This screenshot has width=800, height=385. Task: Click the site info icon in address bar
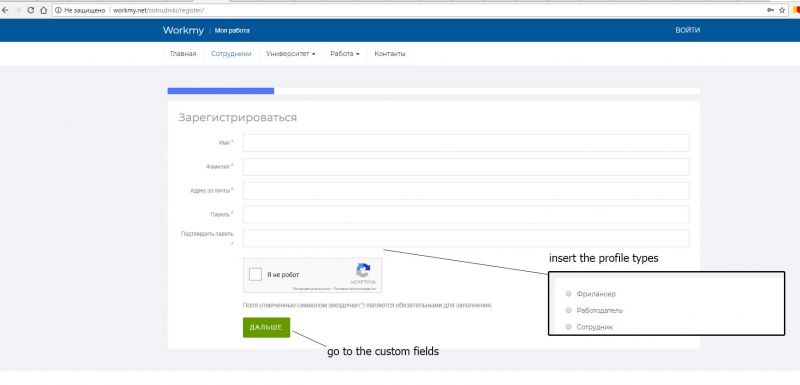[58, 10]
